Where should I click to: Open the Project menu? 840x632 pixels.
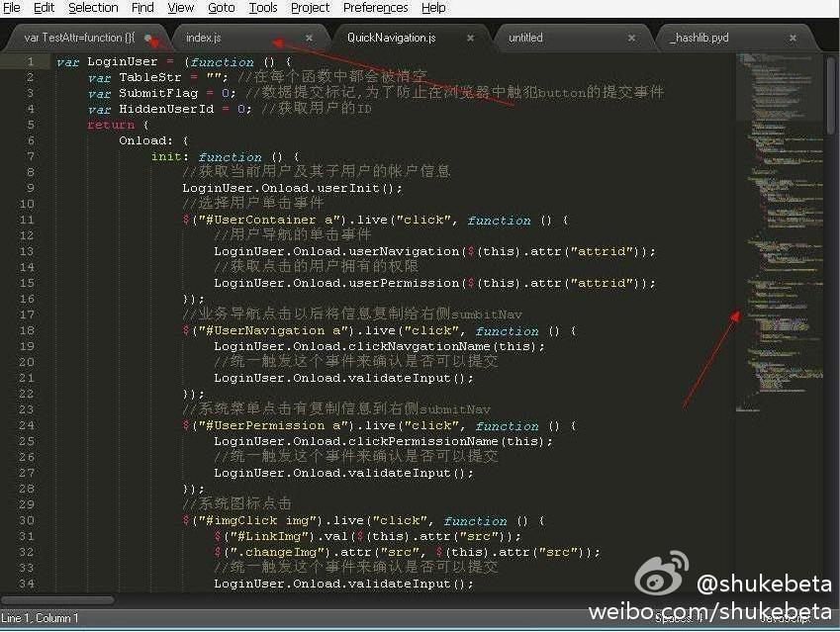pyautogui.click(x=310, y=7)
